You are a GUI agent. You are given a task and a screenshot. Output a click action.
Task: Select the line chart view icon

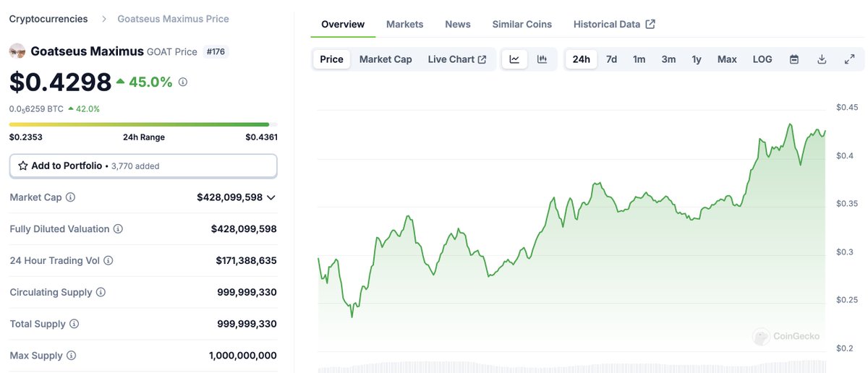[x=514, y=59]
